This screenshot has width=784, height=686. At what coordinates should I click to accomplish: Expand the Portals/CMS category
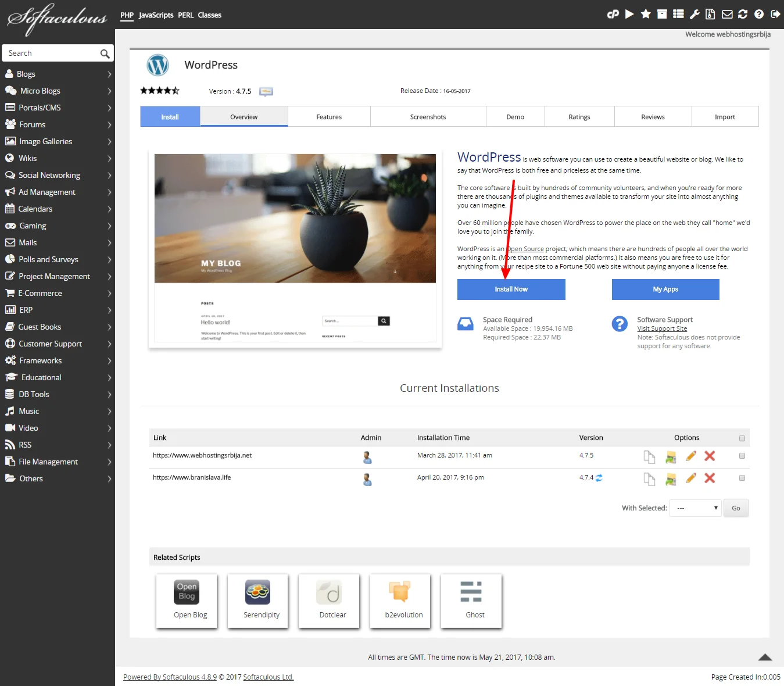click(58, 108)
